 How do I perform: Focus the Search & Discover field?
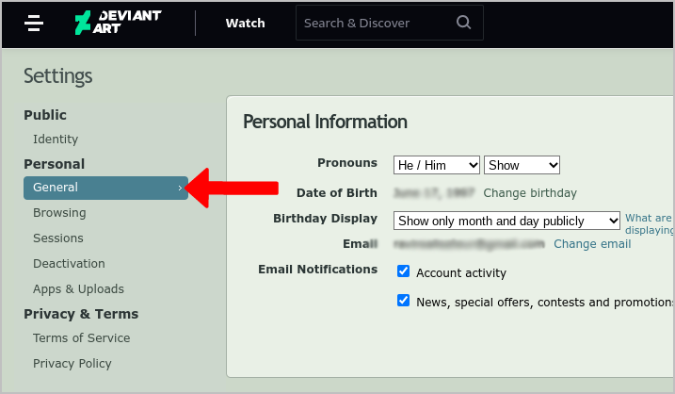coord(389,23)
